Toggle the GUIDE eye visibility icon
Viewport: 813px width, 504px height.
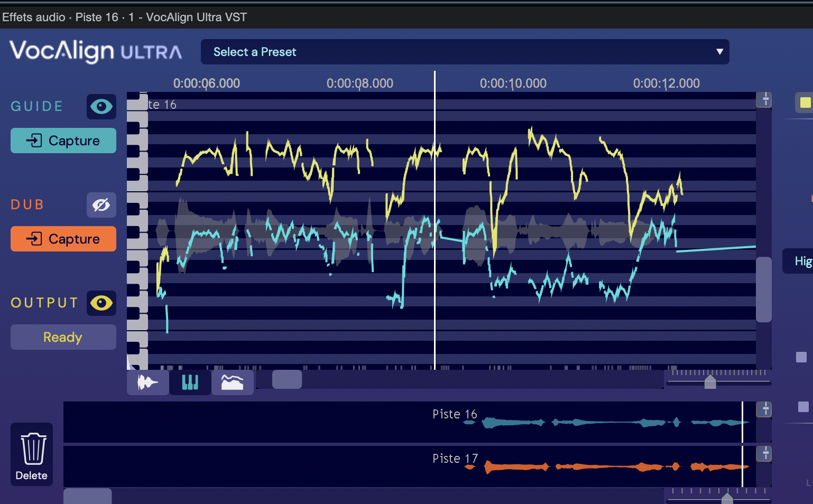(101, 107)
